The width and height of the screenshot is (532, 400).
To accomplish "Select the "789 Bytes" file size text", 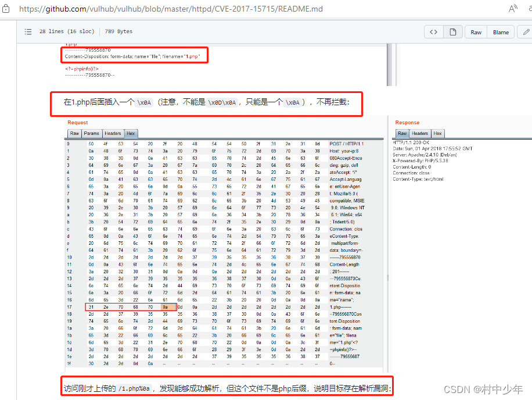I will tap(118, 31).
